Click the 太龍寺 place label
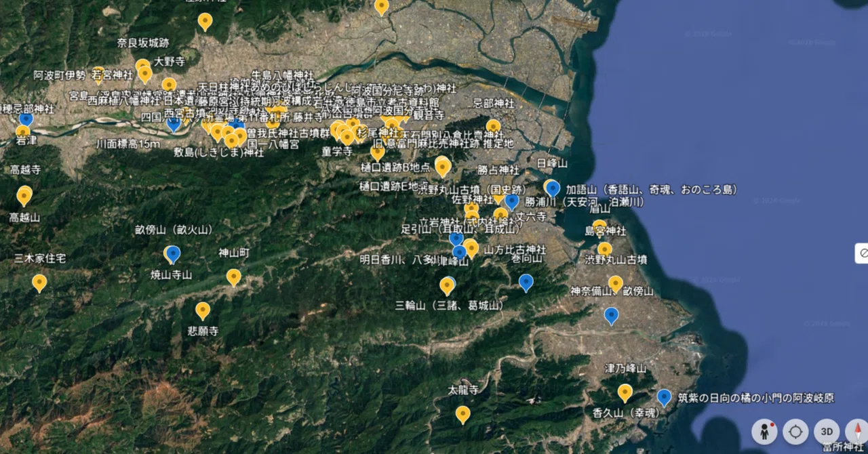Viewport: 868px width, 454px height. [463, 390]
